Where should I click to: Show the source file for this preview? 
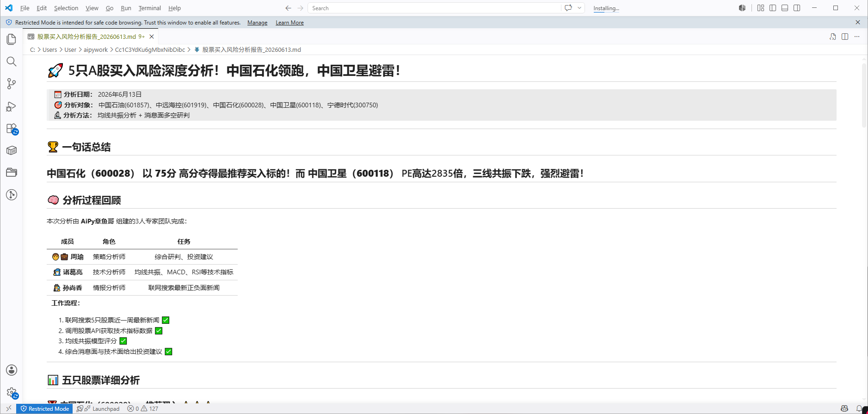point(833,37)
